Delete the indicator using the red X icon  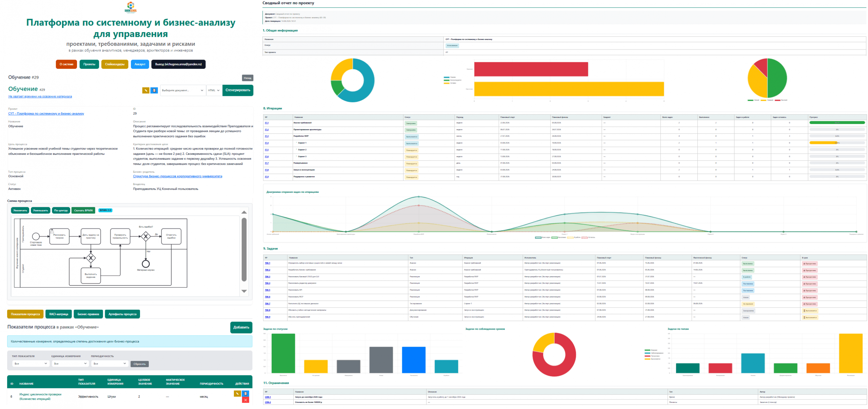pos(245,400)
